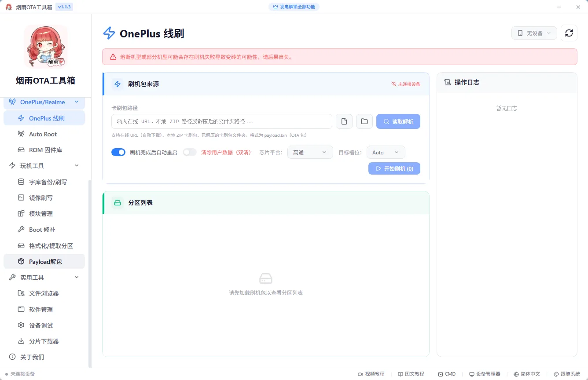Open 分片下载器 page

point(44,341)
